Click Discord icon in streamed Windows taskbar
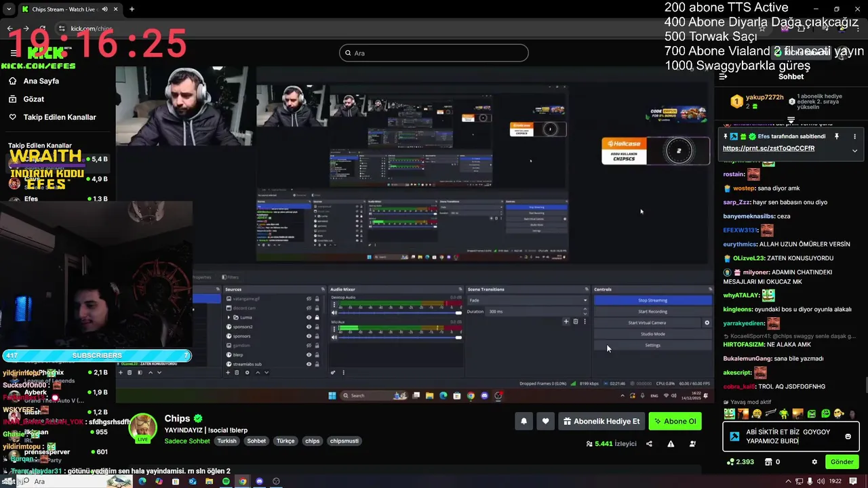Image resolution: width=868 pixels, height=488 pixels. tap(484, 396)
